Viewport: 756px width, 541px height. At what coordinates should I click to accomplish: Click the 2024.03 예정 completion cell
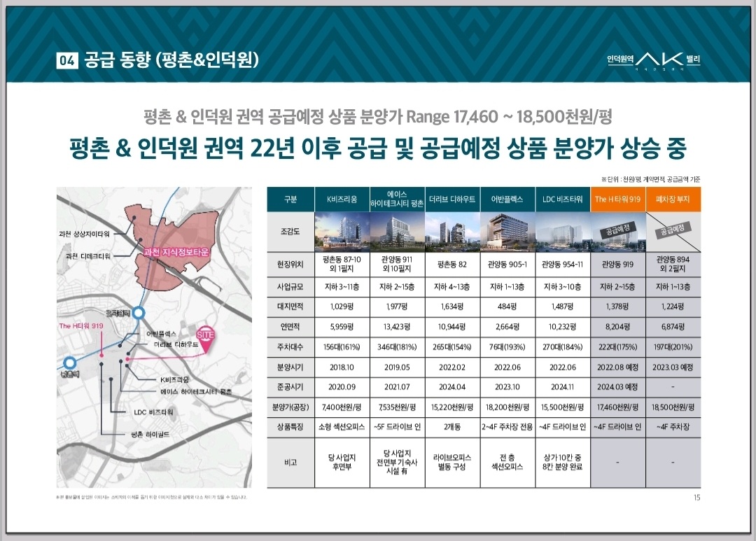617,387
